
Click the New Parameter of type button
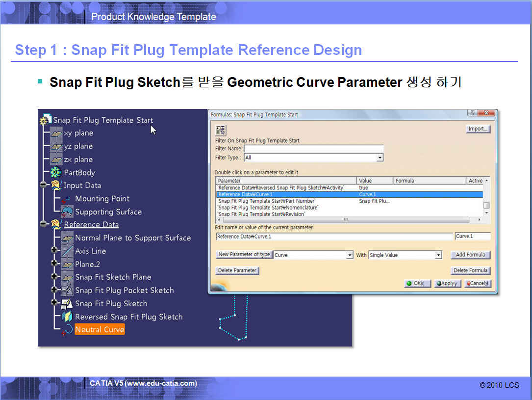244,255
